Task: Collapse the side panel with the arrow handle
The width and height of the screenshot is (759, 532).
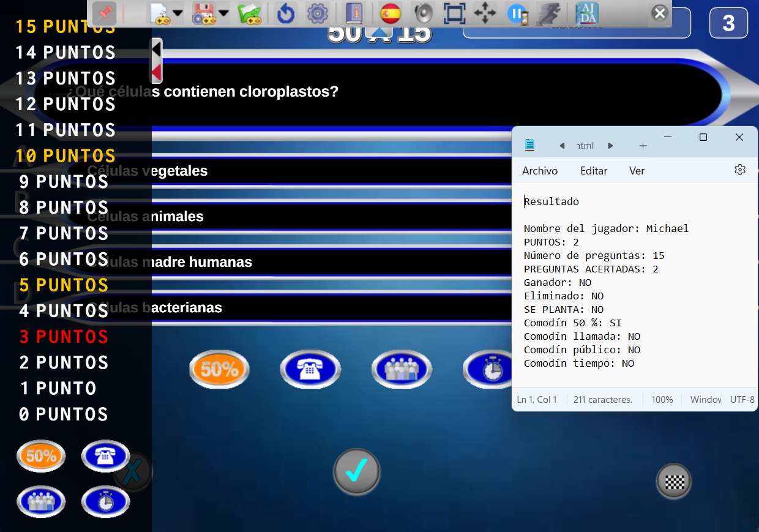Action: pyautogui.click(x=157, y=61)
